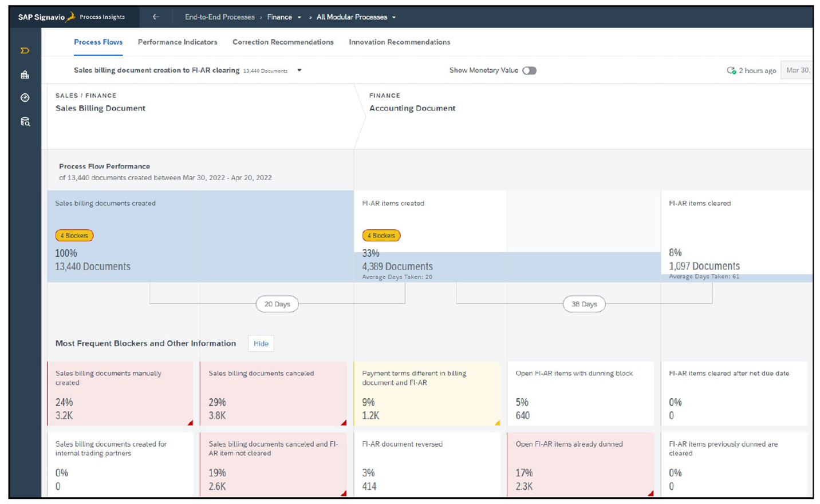Click the dashboard speedometer sidebar icon

(x=24, y=97)
